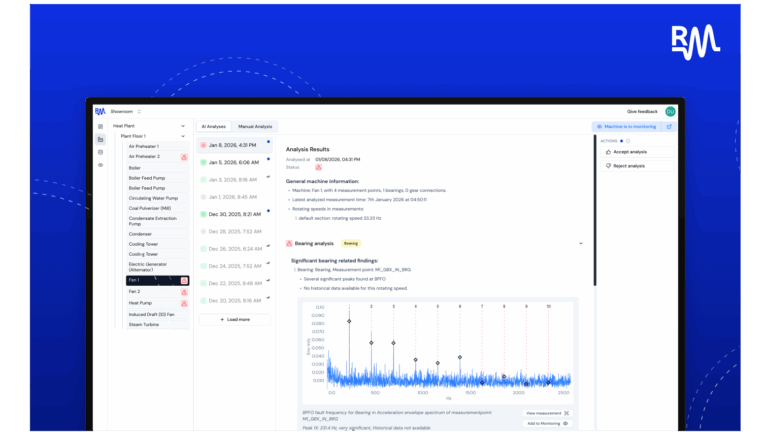Screen dimensions: 768x432
Task: Collapse the Bearing analysis section chevron
Action: pyautogui.click(x=581, y=243)
